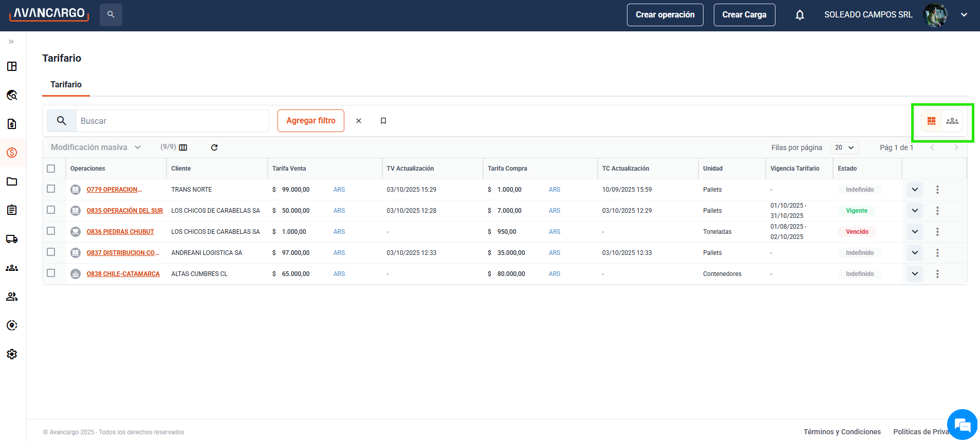Select the Tarifario tab
The height and width of the screenshot is (442, 980).
point(66,85)
